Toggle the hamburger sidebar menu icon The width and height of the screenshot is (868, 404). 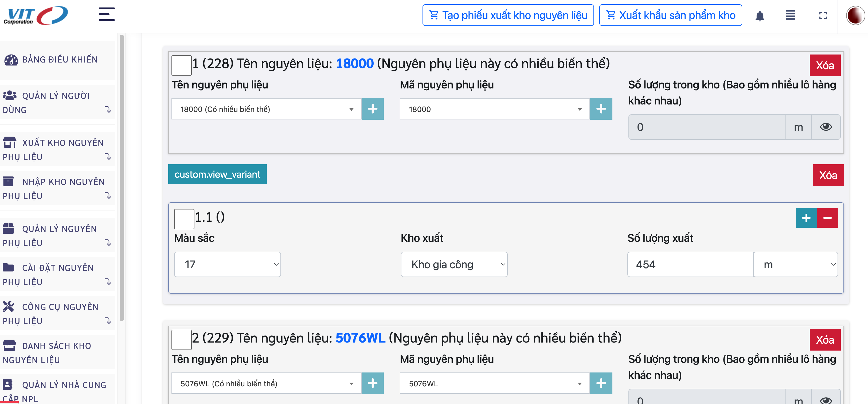point(107,14)
